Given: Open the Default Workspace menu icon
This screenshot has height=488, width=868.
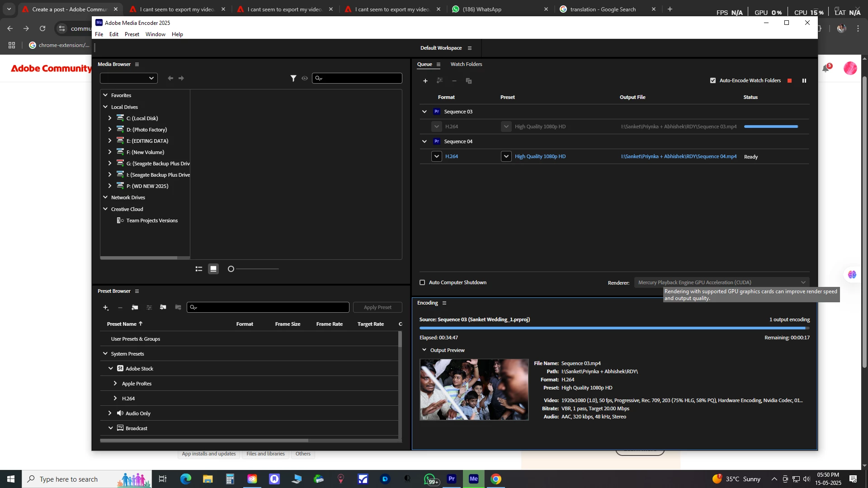Looking at the screenshot, I should [470, 48].
